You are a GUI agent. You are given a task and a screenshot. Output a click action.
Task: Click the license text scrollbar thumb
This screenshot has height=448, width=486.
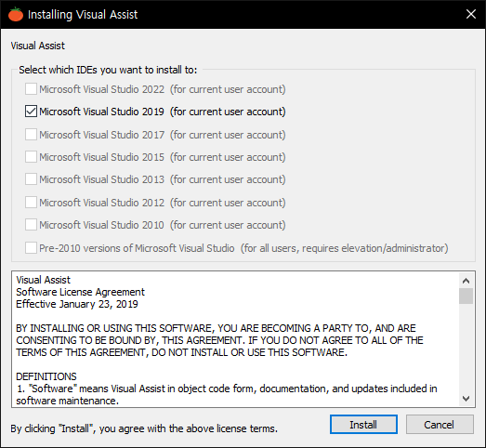(466, 296)
